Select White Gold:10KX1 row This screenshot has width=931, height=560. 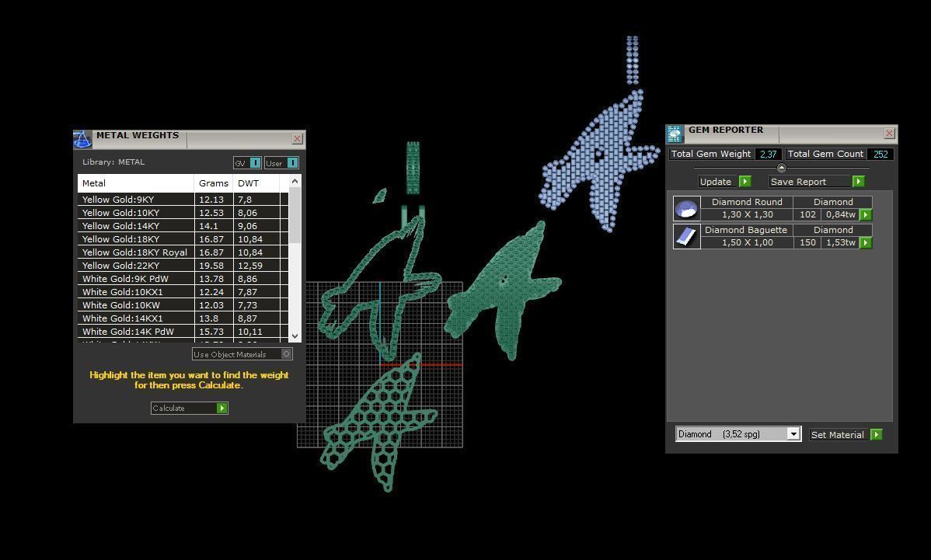(183, 292)
